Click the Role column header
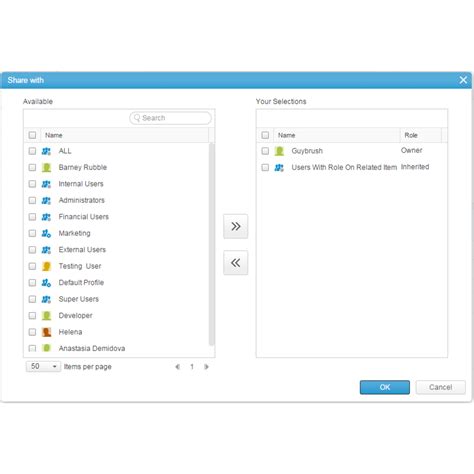Screen dimensions: 474x474 (x=421, y=135)
